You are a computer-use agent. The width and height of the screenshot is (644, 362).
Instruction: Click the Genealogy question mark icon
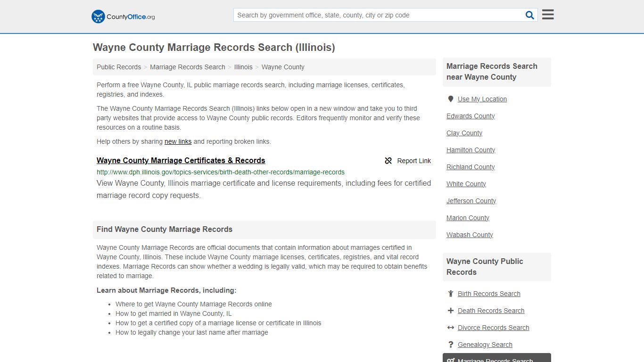pyautogui.click(x=451, y=345)
